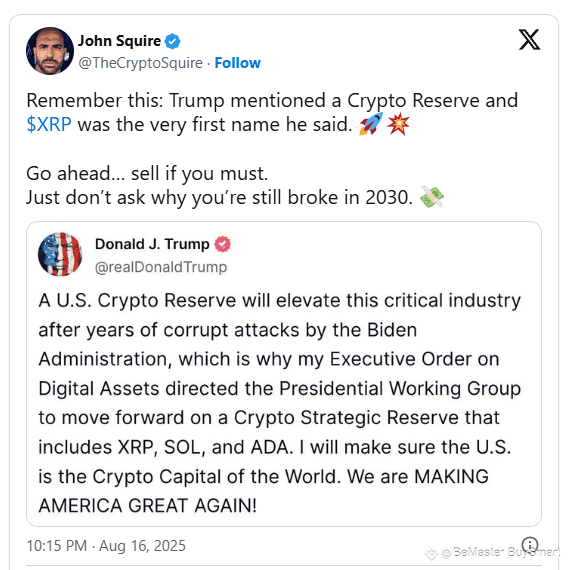Click the @realDonaldTrump handle
This screenshot has height=570, width=568.
click(x=161, y=267)
